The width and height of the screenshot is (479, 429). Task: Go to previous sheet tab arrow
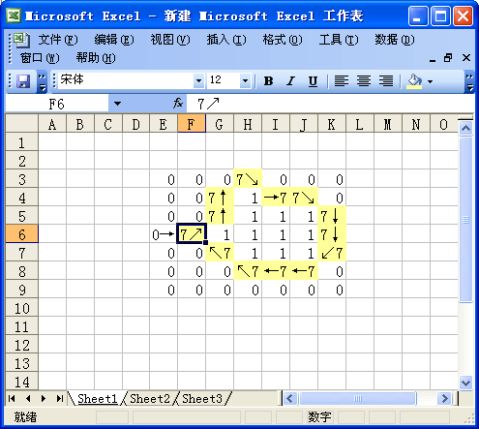tap(28, 398)
